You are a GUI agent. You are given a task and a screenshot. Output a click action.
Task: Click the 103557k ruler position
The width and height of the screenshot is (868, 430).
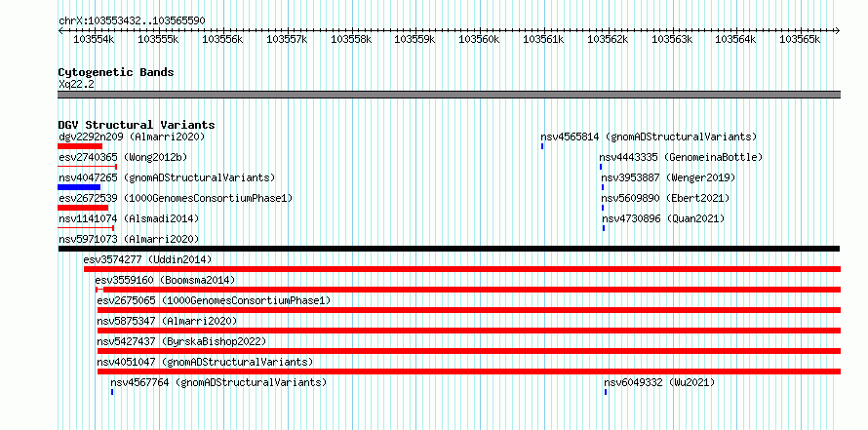pos(287,39)
